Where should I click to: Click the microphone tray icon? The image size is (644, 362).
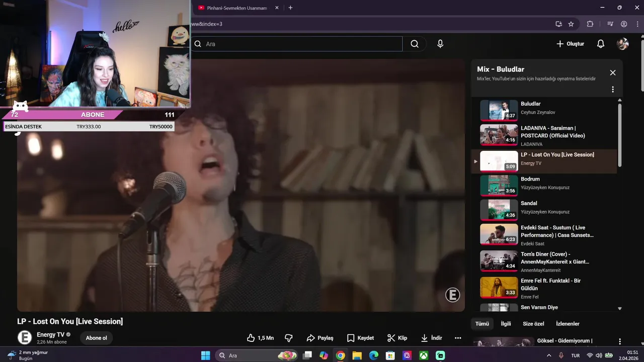tap(561, 355)
